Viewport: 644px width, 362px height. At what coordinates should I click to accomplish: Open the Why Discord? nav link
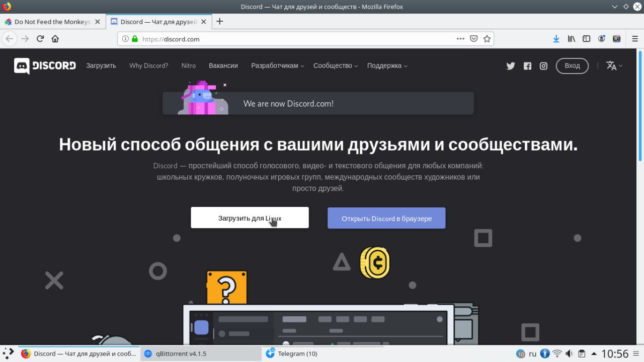click(148, 65)
